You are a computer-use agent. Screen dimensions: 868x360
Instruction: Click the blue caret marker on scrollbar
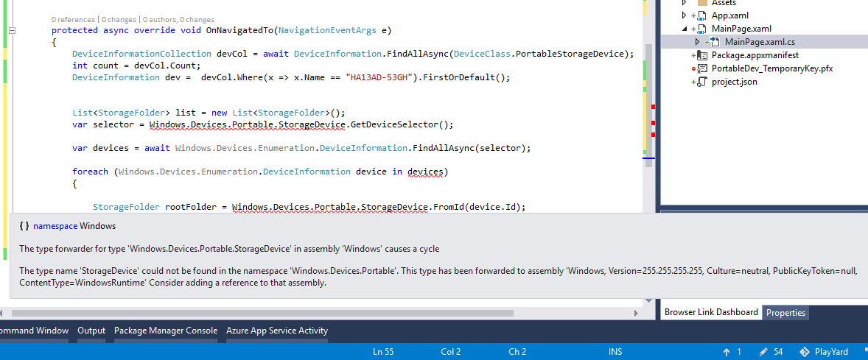tap(648, 158)
